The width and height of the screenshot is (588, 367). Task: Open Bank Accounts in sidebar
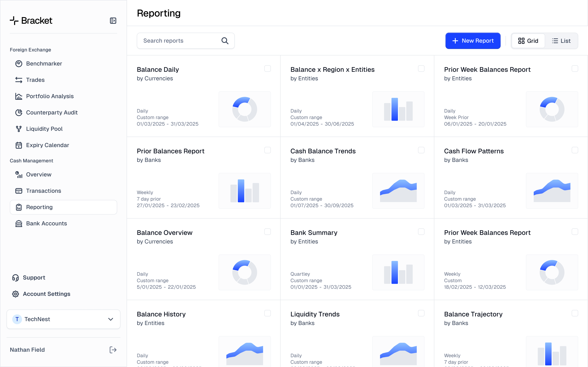click(46, 223)
